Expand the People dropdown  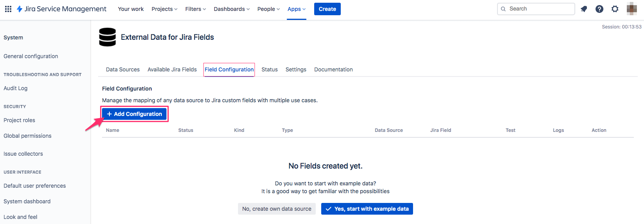pos(268,9)
